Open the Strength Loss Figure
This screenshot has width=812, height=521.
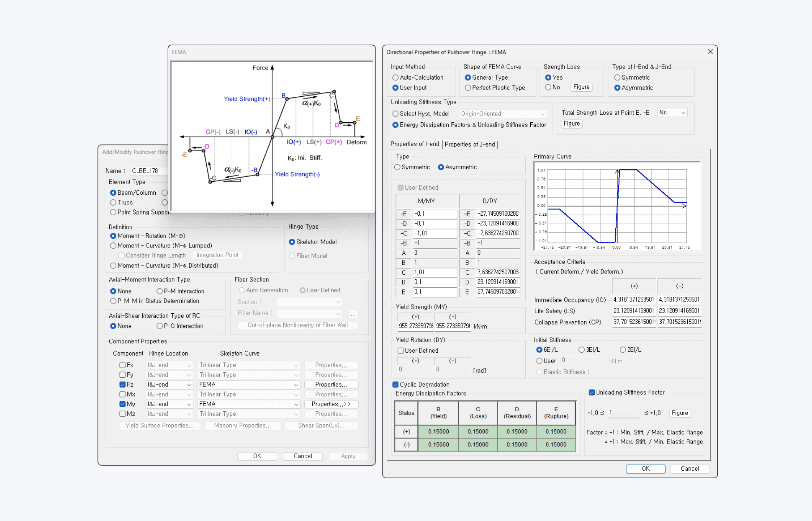581,87
